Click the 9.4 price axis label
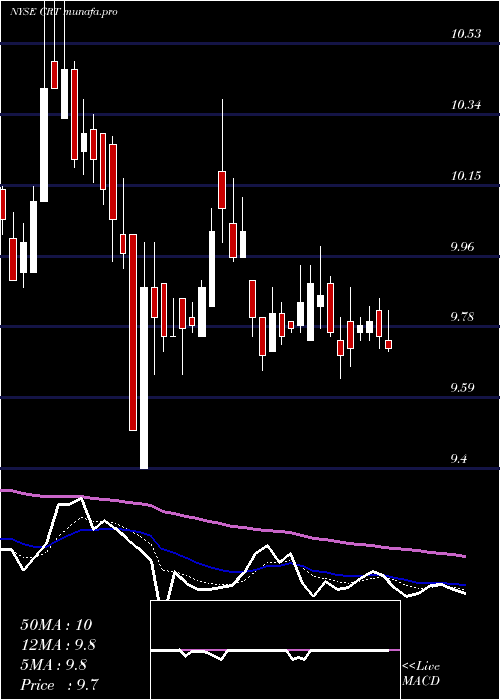Screen dimensions: 500x700 click(x=461, y=458)
